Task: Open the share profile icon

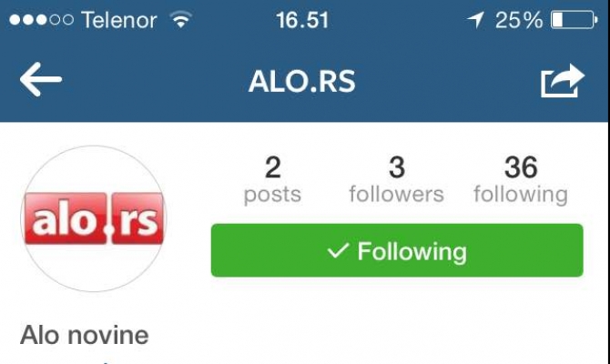Action: [x=563, y=80]
